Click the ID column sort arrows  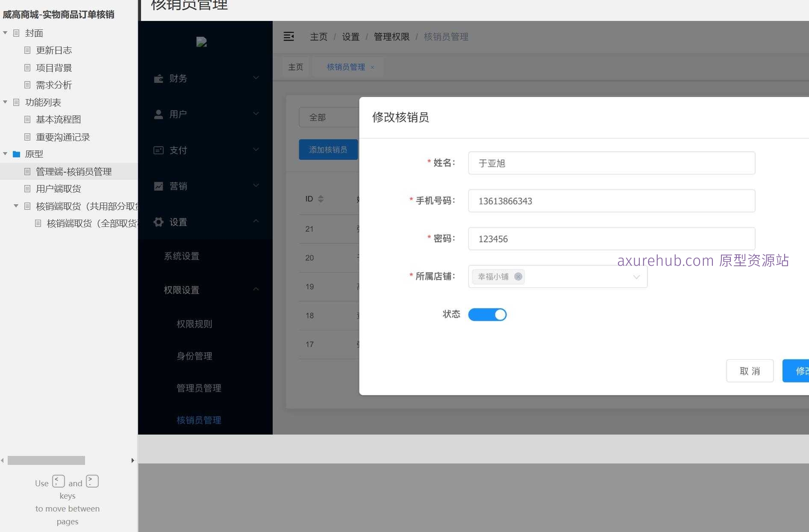click(x=321, y=198)
